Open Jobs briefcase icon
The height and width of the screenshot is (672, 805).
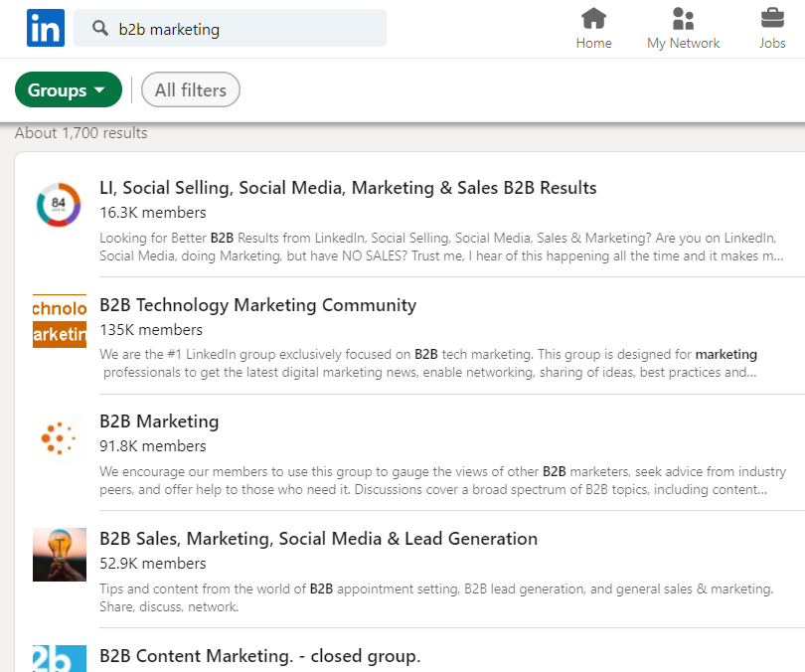point(772,19)
